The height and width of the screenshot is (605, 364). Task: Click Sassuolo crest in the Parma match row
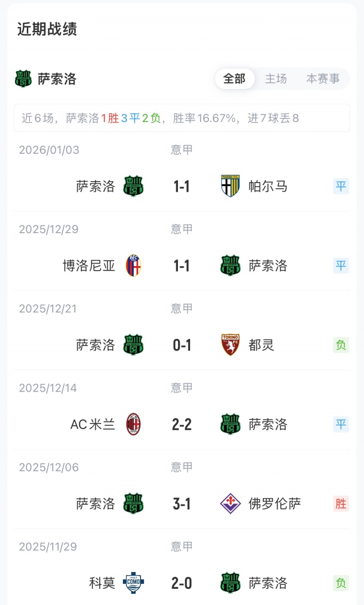[133, 186]
